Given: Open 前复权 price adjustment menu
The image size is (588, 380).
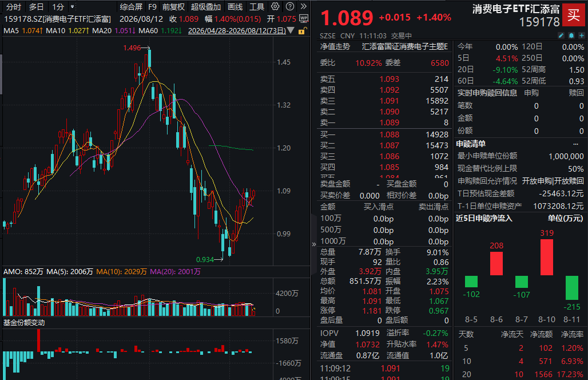Looking at the screenshot, I should click(174, 7).
